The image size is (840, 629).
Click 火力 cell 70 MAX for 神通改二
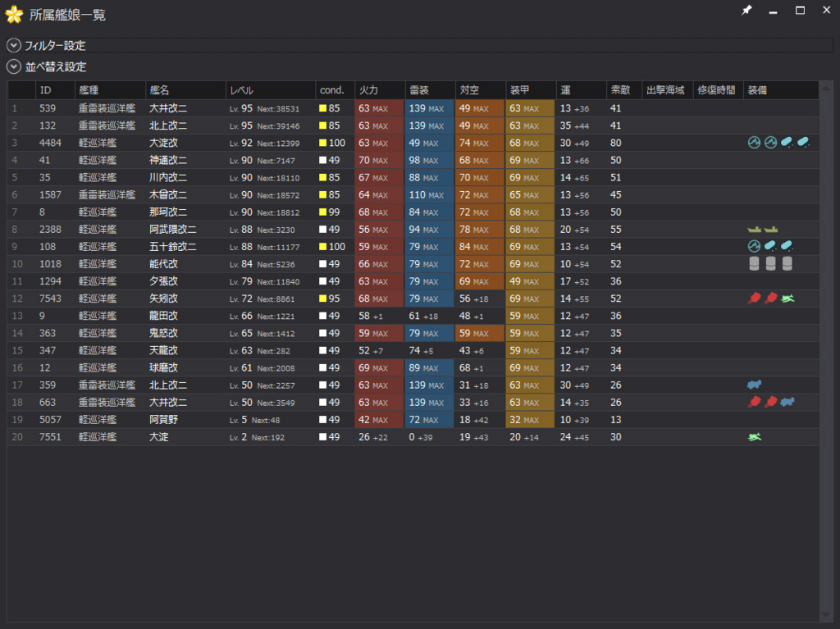pyautogui.click(x=379, y=160)
